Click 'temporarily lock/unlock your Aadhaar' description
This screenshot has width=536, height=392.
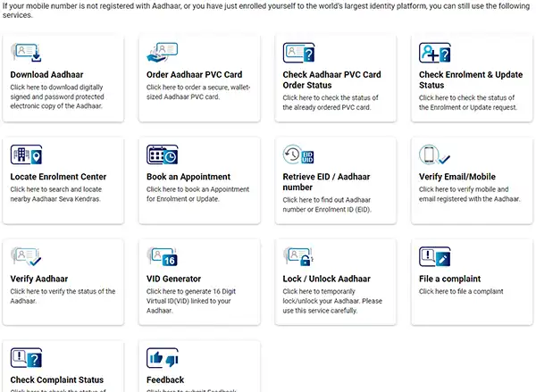pyautogui.click(x=332, y=301)
